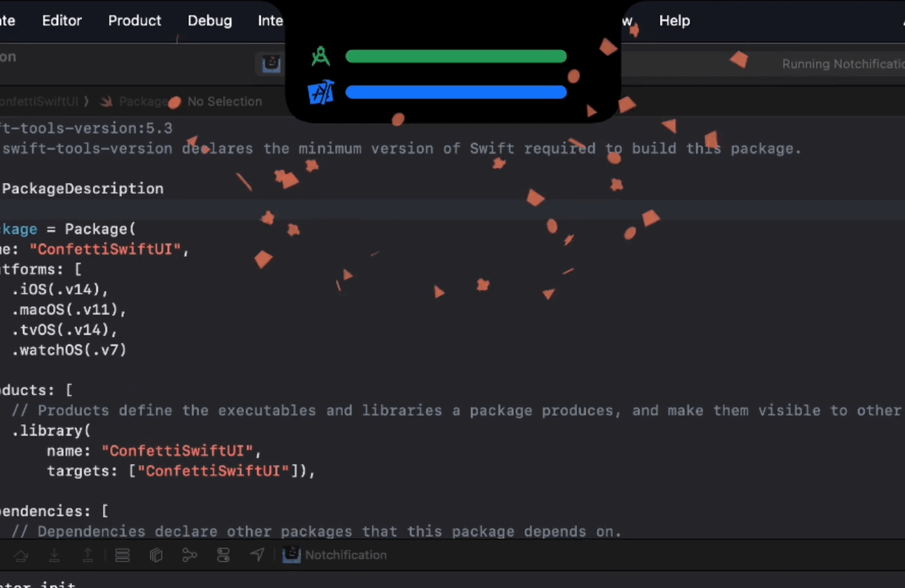Click the Running Notchification status text

pos(842,64)
